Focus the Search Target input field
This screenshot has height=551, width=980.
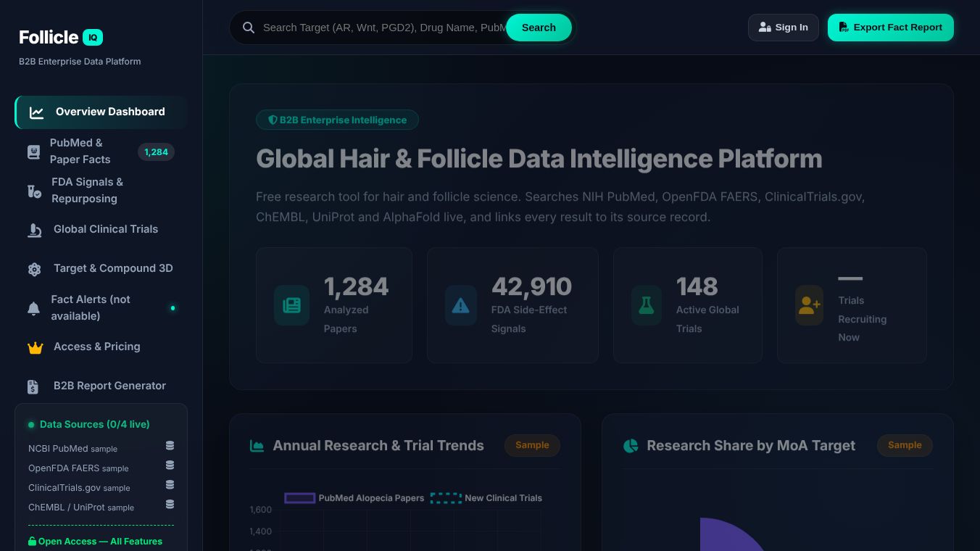click(383, 28)
